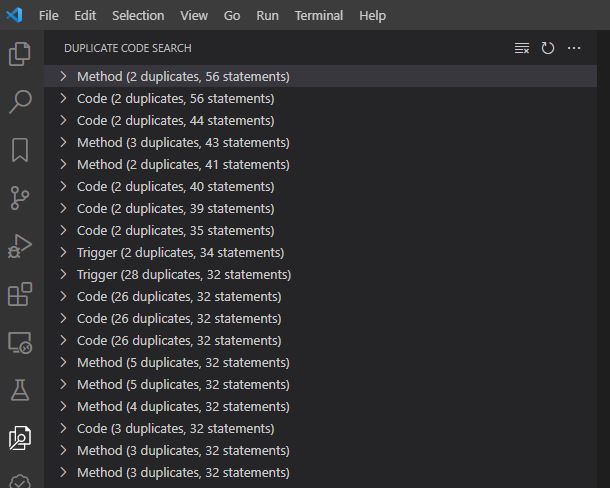The height and width of the screenshot is (488, 610).
Task: Expand Trigger with 2 duplicates, 34 statements
Action: pyautogui.click(x=321, y=252)
